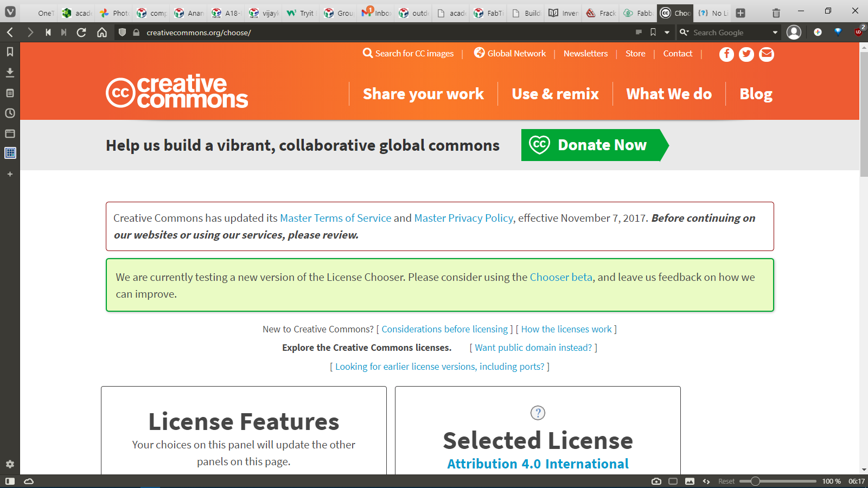
Task: Open the Notes side panel
Action: (10, 93)
